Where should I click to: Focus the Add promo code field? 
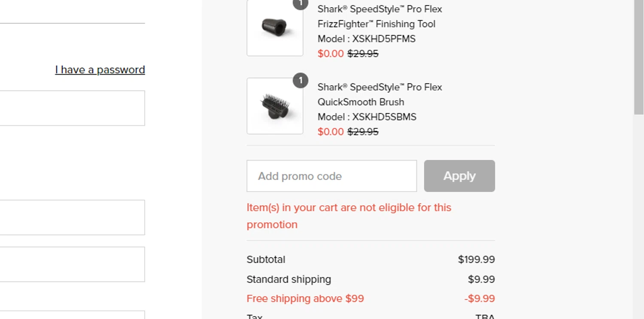point(331,176)
